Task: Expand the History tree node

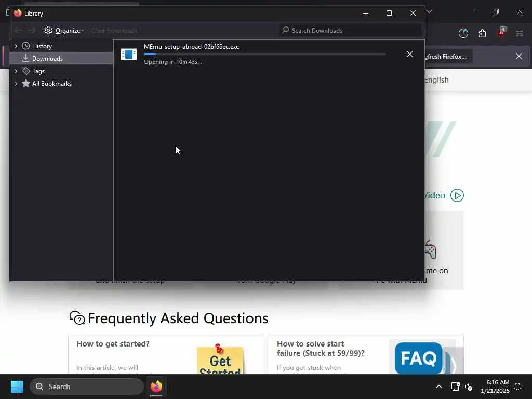Action: pos(16,46)
